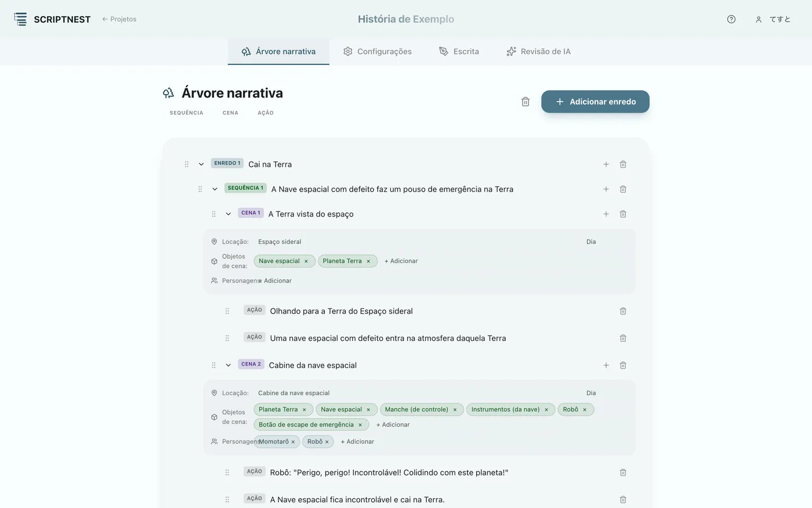Remove the 'Momotarō' character tag

[293, 442]
